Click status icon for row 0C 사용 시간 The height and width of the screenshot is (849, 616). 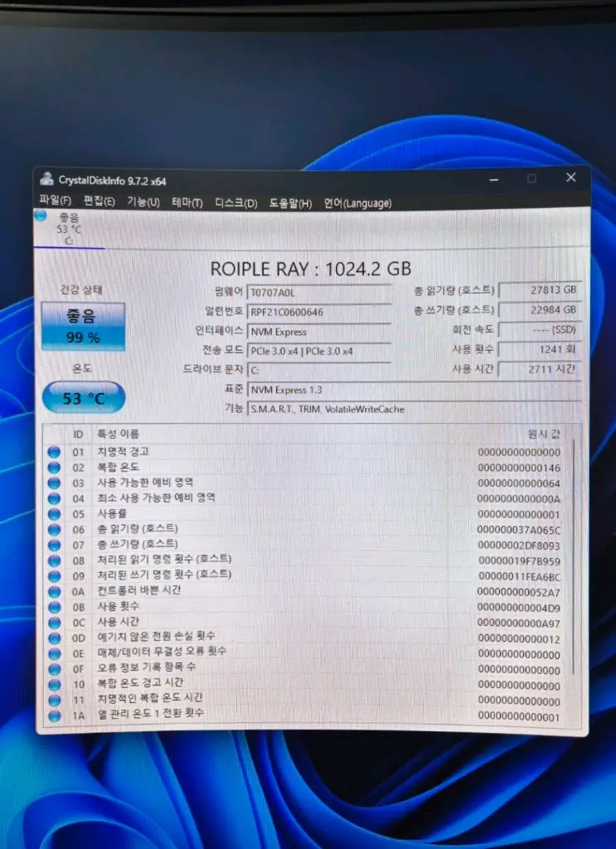coord(54,623)
